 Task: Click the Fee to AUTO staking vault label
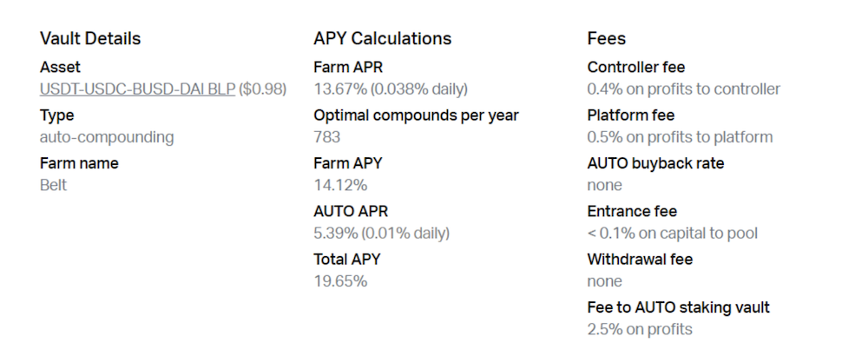(x=678, y=307)
